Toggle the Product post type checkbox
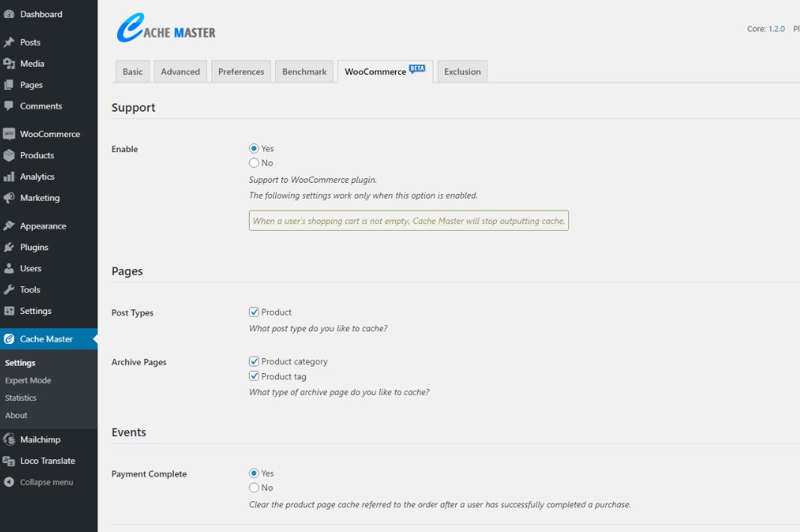This screenshot has height=532, width=800. tap(253, 312)
